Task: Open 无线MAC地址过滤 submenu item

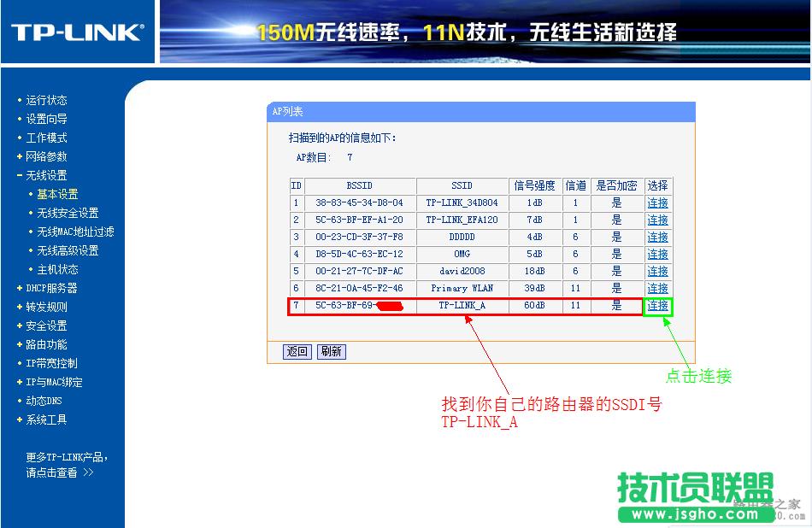Action: pyautogui.click(x=75, y=232)
